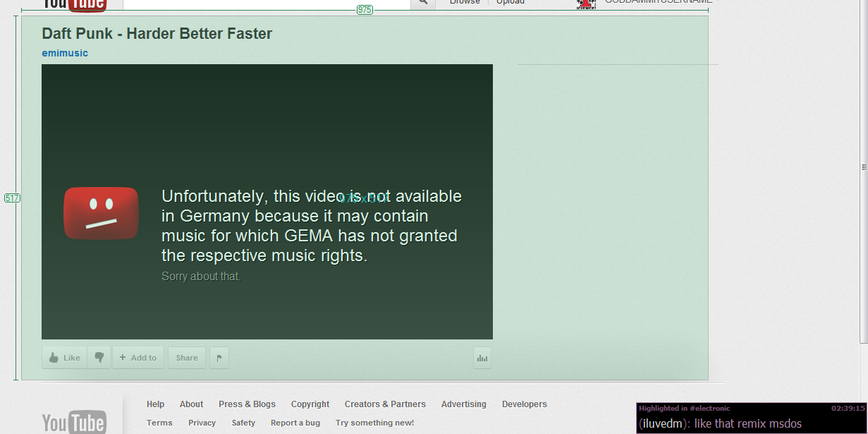Image resolution: width=868 pixels, height=434 pixels.
Task: Show video statistics via bar chart icon
Action: coord(482,358)
